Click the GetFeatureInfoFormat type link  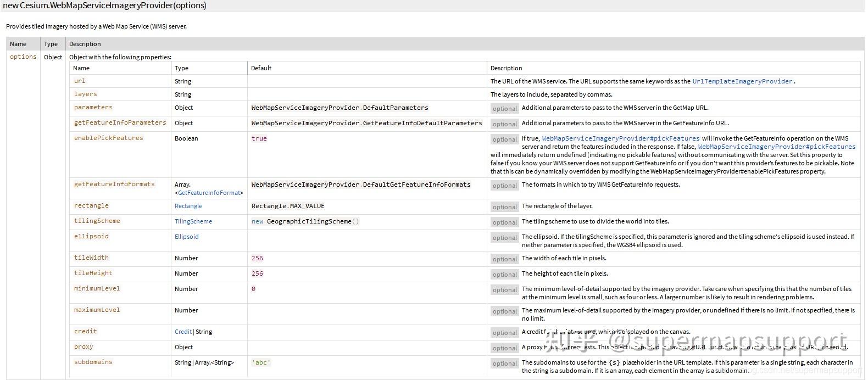click(209, 193)
